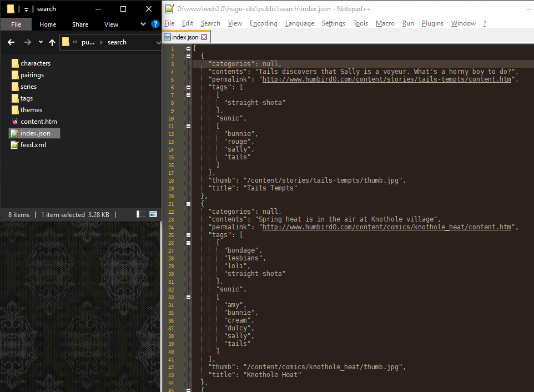Switch to large icons view in status bar
This screenshot has width=534, height=392.
pos(153,214)
